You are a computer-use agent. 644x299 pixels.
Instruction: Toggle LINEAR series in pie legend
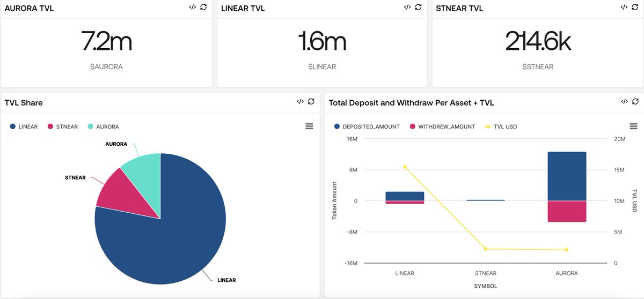pyautogui.click(x=24, y=127)
